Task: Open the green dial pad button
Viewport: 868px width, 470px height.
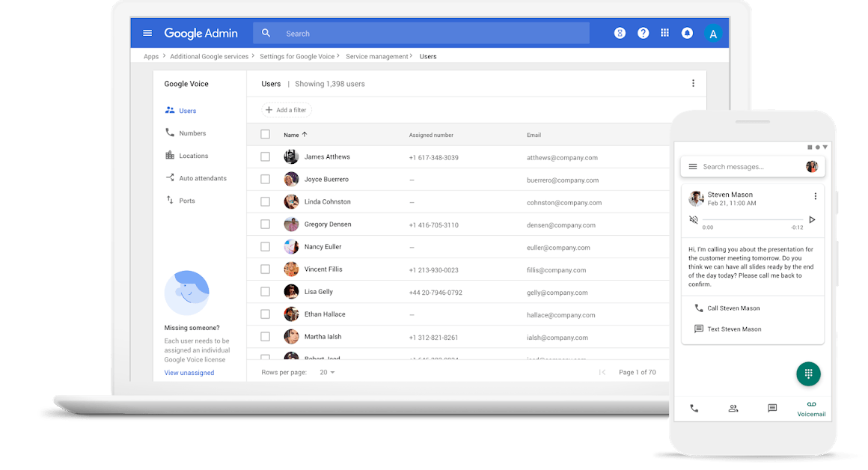Action: [808, 373]
